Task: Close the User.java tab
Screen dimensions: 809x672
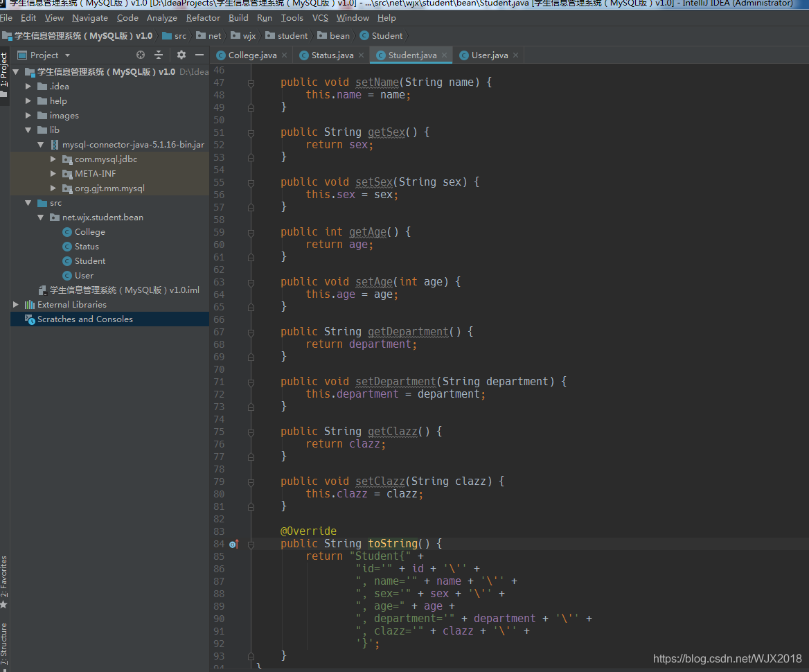Action: [515, 55]
